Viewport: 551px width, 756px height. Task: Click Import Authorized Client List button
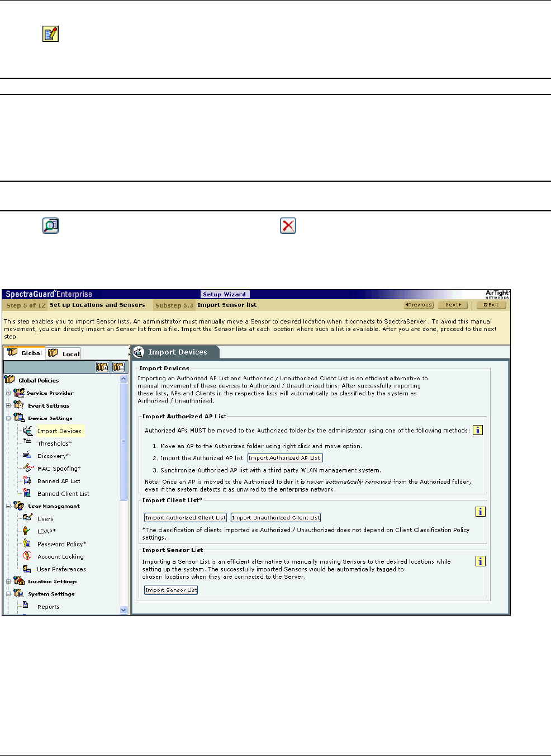pos(186,518)
